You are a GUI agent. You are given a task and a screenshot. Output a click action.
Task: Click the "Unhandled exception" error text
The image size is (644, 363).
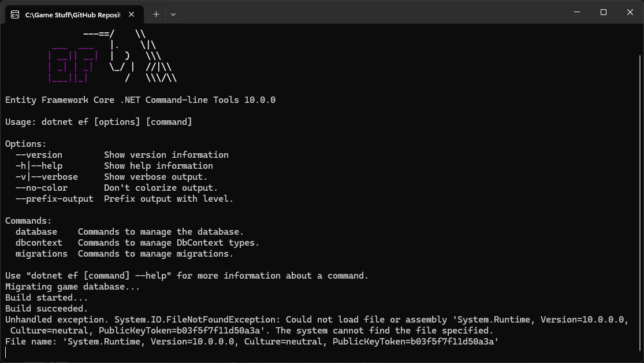point(57,320)
